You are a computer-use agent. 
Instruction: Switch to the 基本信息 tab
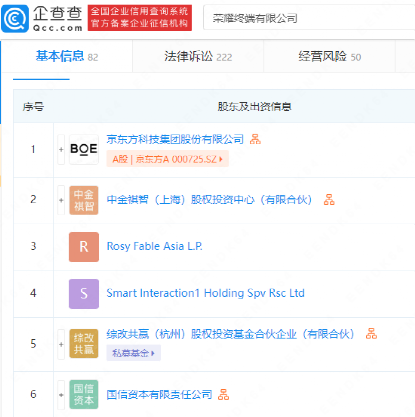67,56
